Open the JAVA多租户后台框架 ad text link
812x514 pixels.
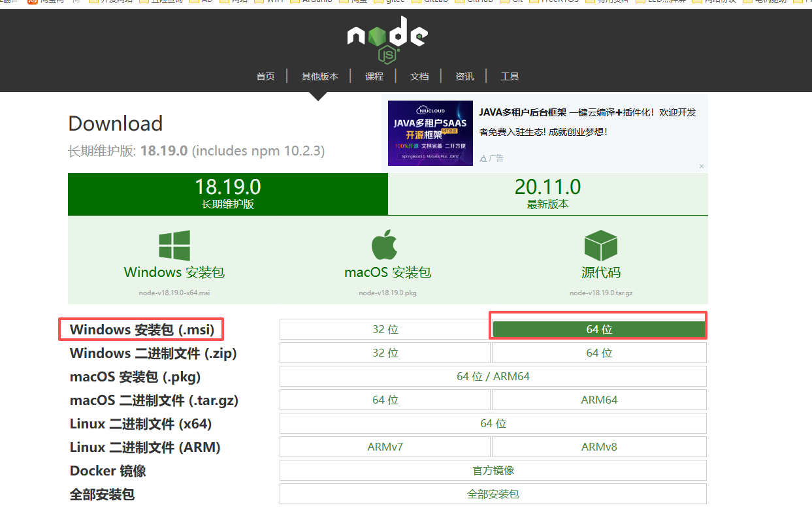click(523, 112)
